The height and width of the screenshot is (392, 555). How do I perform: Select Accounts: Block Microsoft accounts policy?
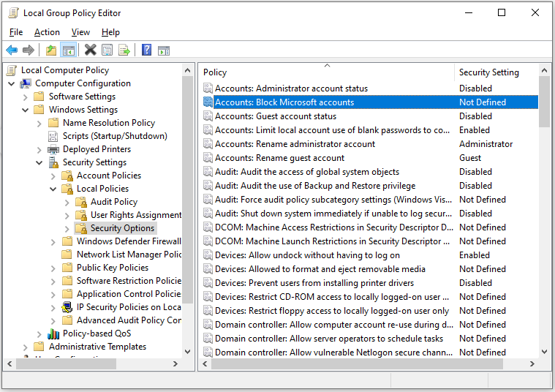click(371, 102)
